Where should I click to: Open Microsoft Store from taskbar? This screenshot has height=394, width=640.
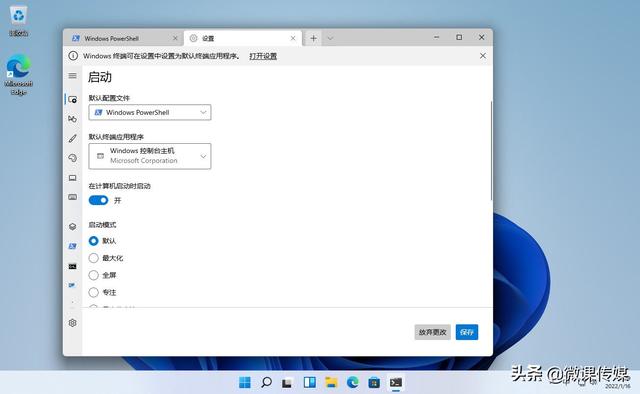point(374,383)
